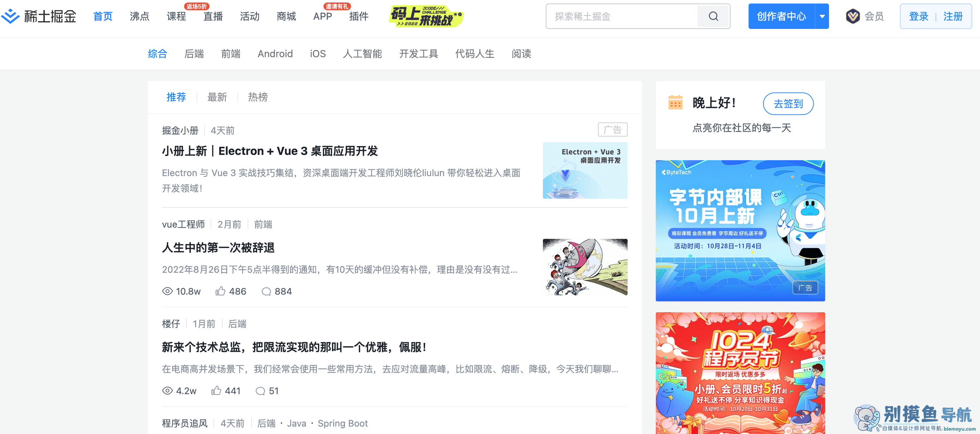980x434 pixels.
Task: Click the 注册 link
Action: coord(952,16)
